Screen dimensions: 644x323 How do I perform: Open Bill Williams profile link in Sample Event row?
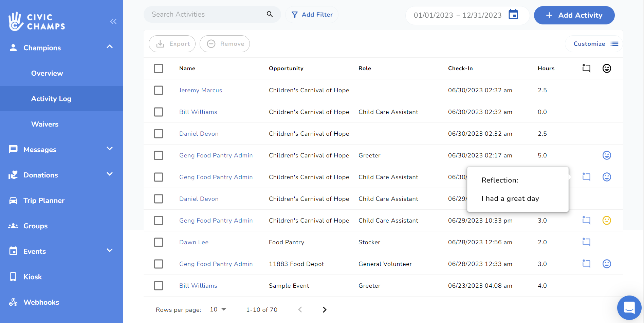[x=198, y=286]
